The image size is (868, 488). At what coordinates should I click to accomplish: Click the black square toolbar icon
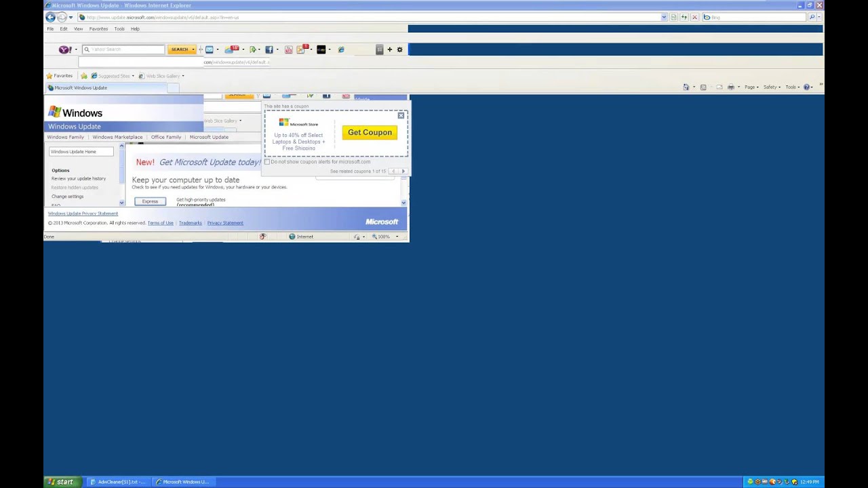point(321,49)
